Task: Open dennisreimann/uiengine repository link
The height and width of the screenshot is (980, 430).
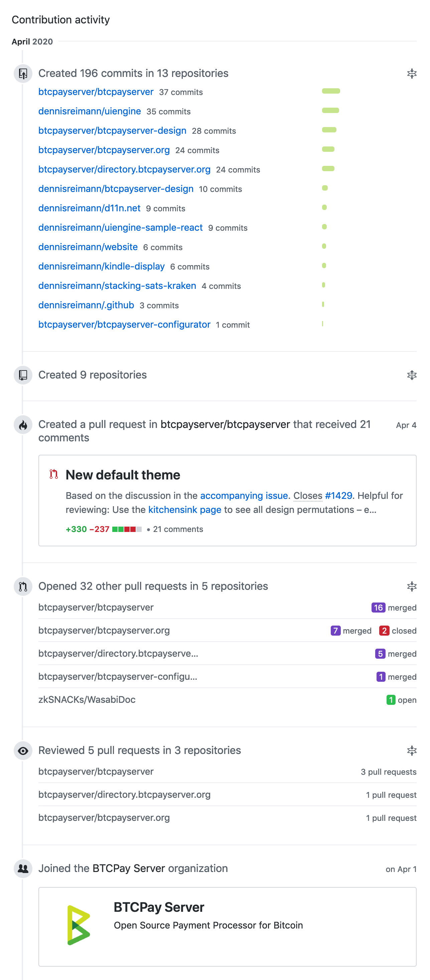Action: click(89, 111)
